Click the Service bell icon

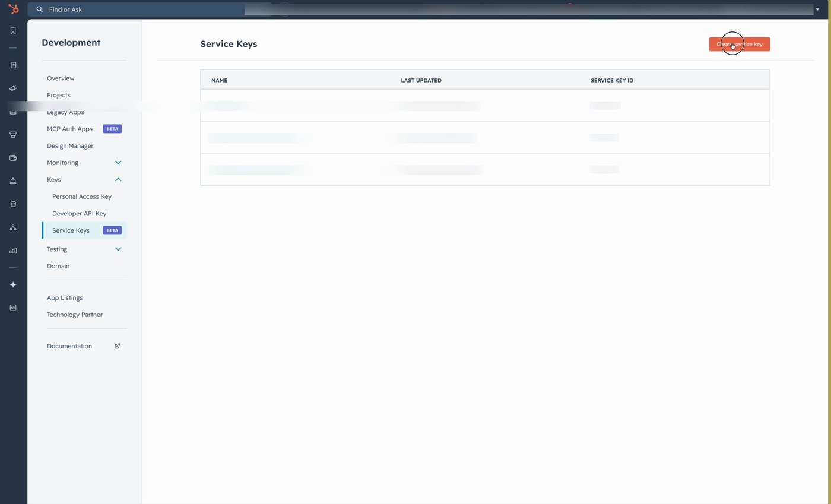[13, 180]
